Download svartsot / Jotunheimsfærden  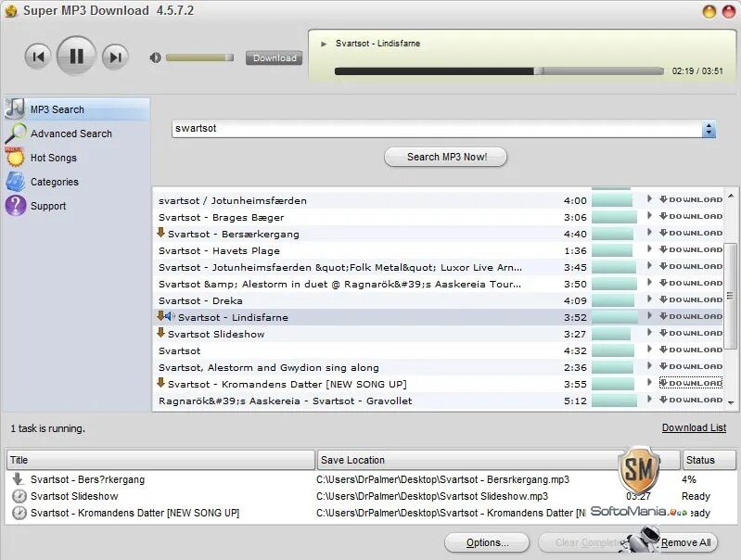point(691,200)
